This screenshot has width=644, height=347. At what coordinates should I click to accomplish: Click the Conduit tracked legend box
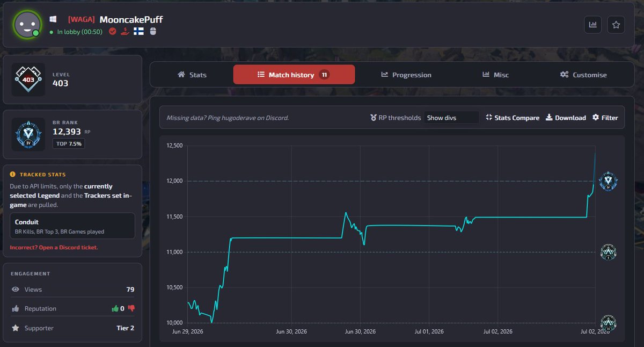72,226
